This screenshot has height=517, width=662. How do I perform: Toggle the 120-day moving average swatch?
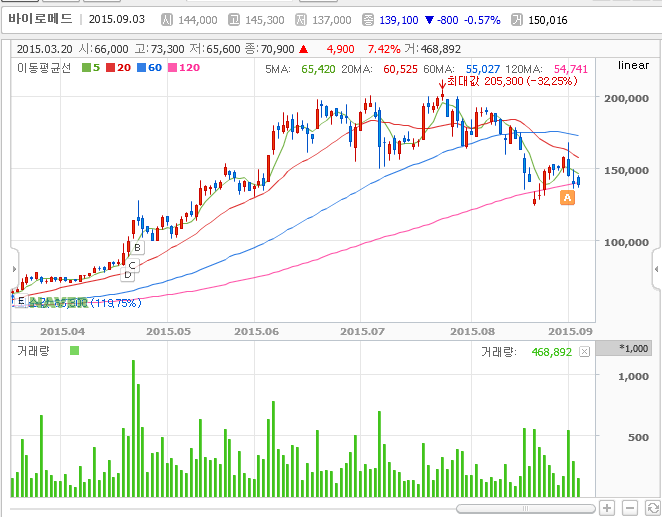tap(172, 68)
